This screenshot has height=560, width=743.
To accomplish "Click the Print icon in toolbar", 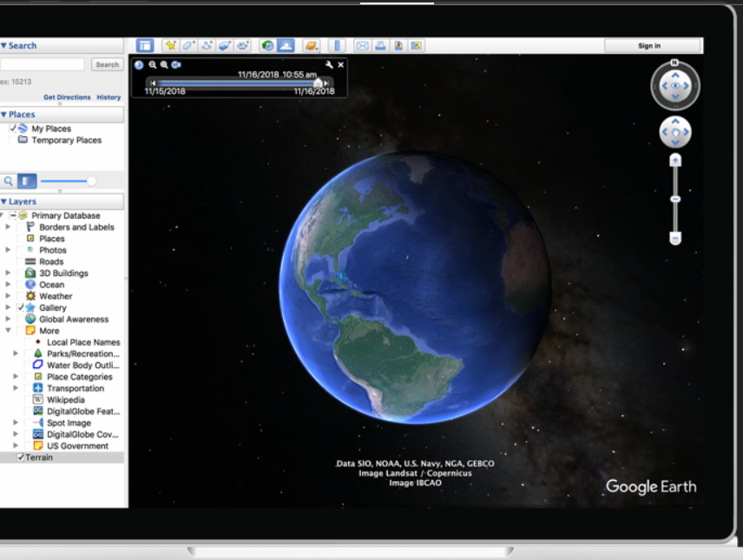I will point(380,45).
